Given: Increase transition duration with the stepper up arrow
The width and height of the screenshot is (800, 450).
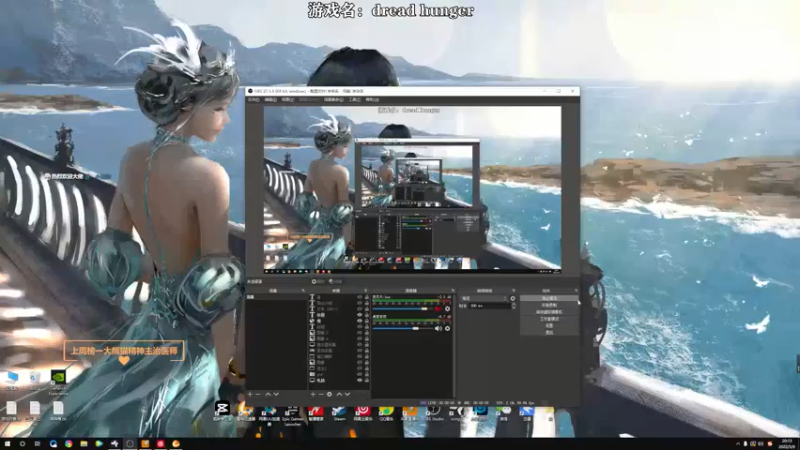Looking at the screenshot, I should 514,304.
